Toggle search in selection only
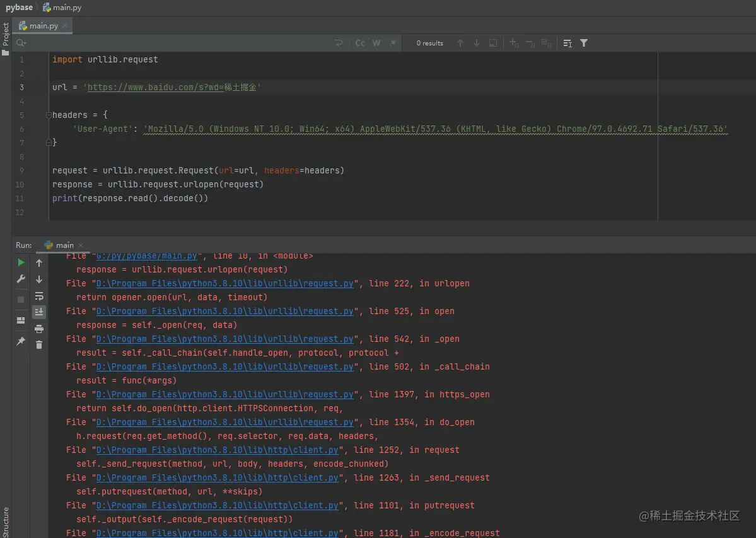The height and width of the screenshot is (538, 756). 492,43
